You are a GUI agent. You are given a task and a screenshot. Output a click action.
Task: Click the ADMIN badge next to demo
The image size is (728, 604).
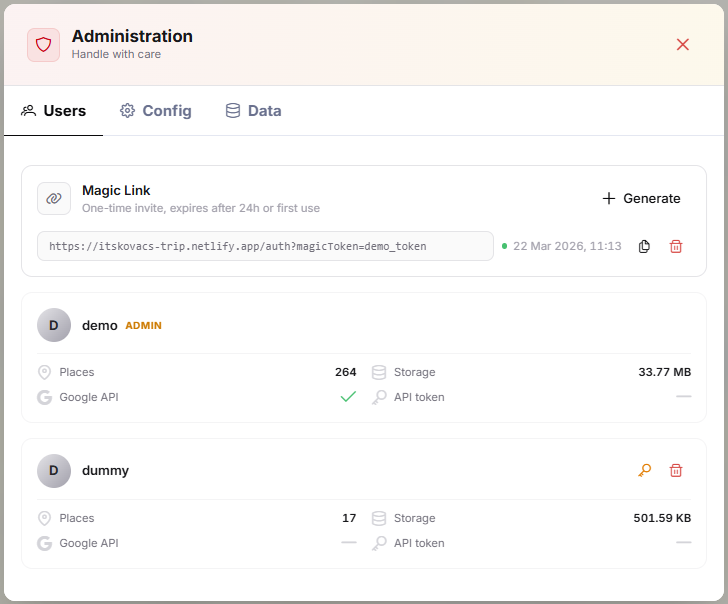point(143,326)
